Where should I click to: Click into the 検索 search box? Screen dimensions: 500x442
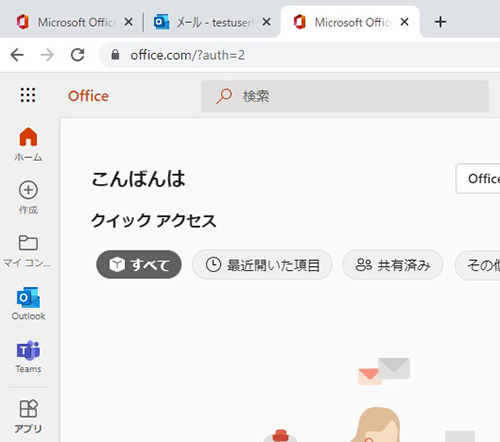tap(345, 96)
